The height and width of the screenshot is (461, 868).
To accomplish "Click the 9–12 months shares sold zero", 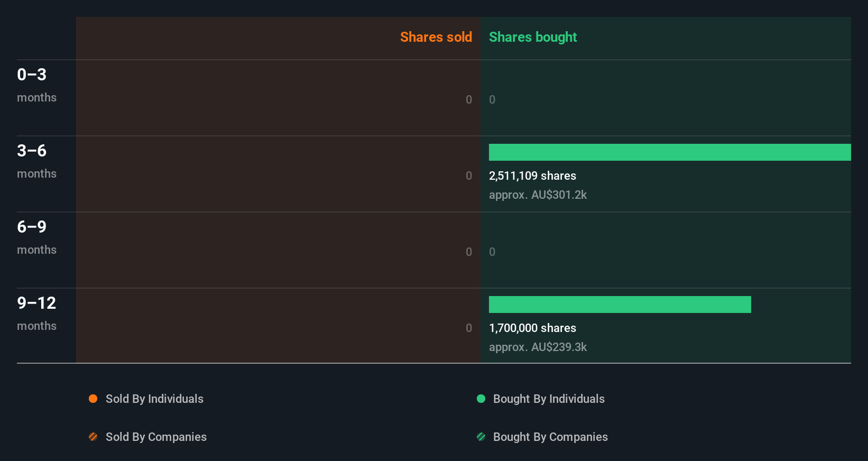I will pyautogui.click(x=469, y=328).
